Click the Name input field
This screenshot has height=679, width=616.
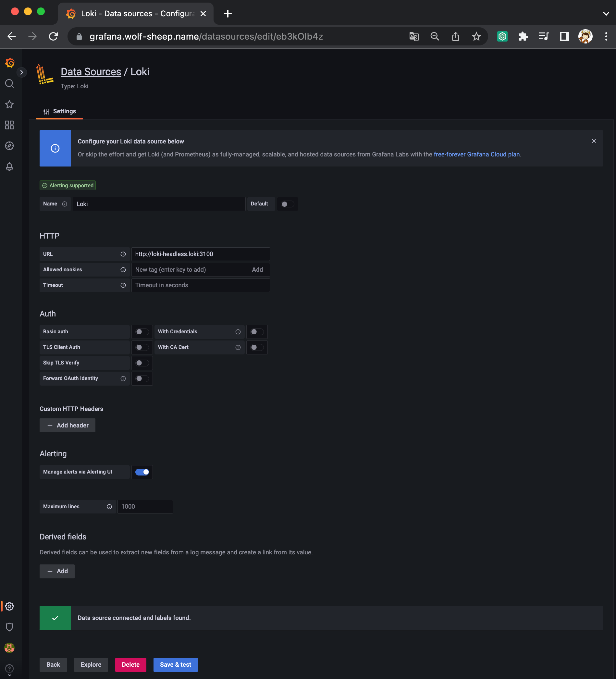(x=159, y=204)
